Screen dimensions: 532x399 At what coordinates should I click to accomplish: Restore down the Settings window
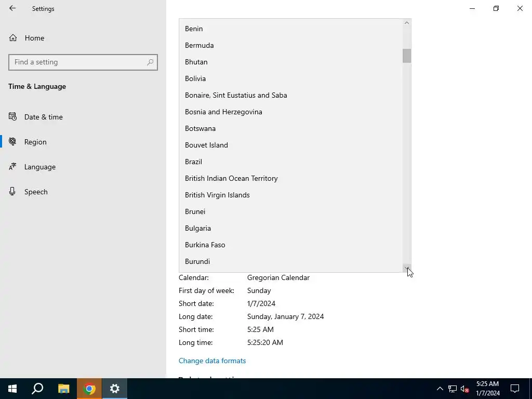pyautogui.click(x=496, y=8)
